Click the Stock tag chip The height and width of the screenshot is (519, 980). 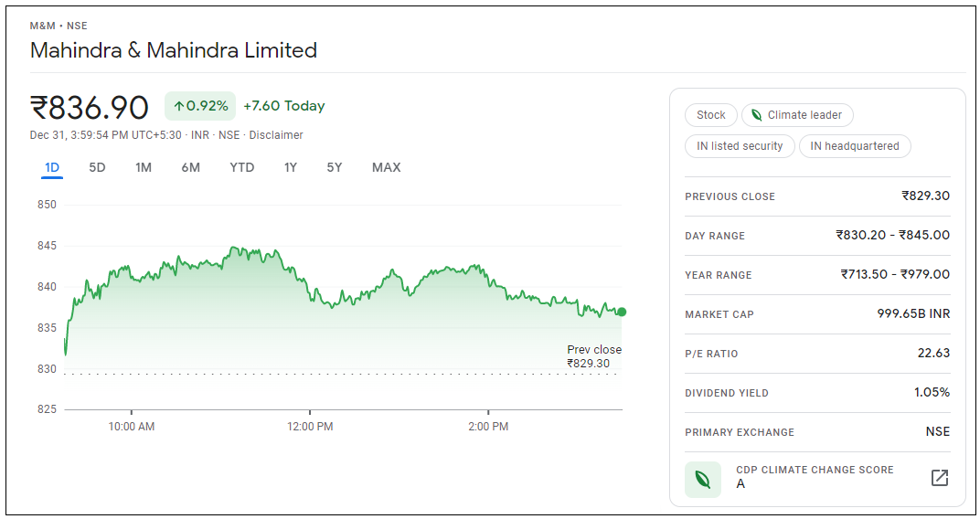(711, 115)
